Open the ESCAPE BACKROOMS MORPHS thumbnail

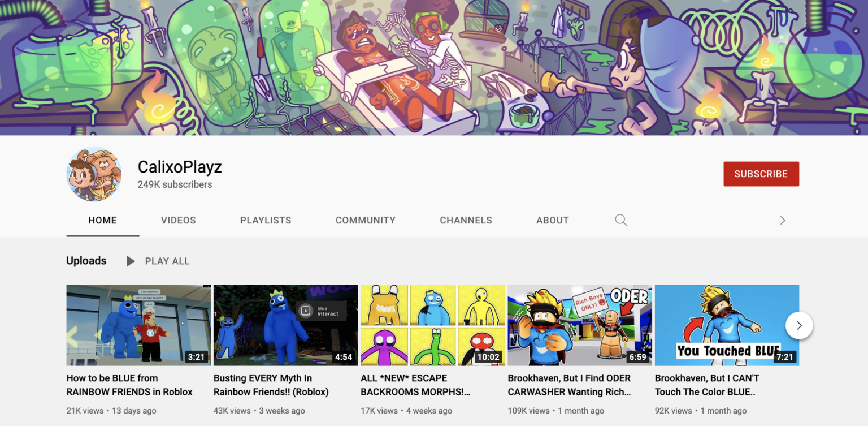(432, 325)
